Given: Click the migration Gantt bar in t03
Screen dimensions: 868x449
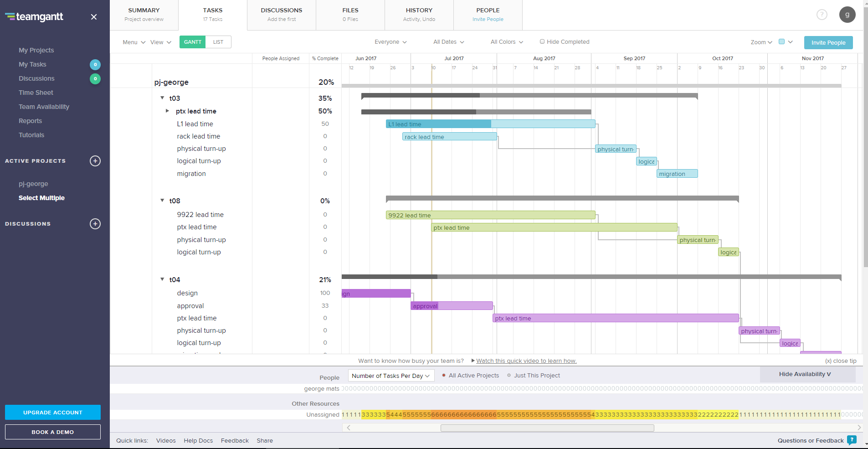Looking at the screenshot, I should pyautogui.click(x=677, y=174).
